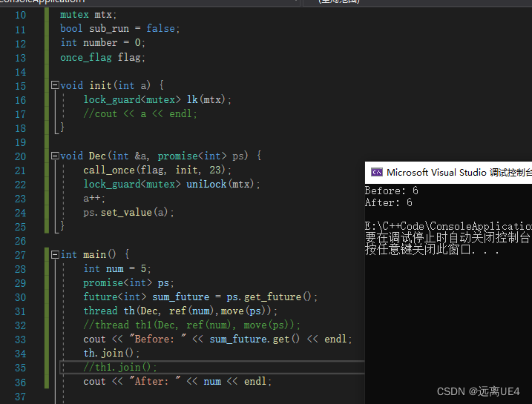The width and height of the screenshot is (532, 404).
Task: Click the cout 'After:' line
Action: (x=177, y=381)
